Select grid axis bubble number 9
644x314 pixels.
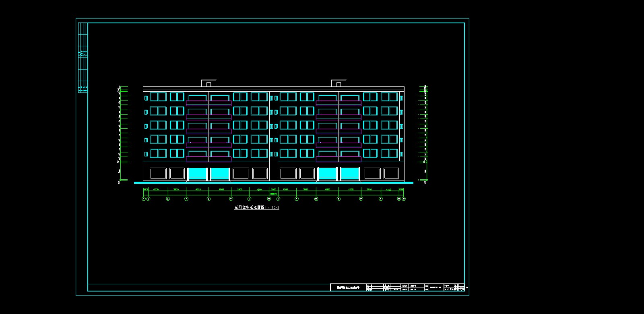point(208,199)
